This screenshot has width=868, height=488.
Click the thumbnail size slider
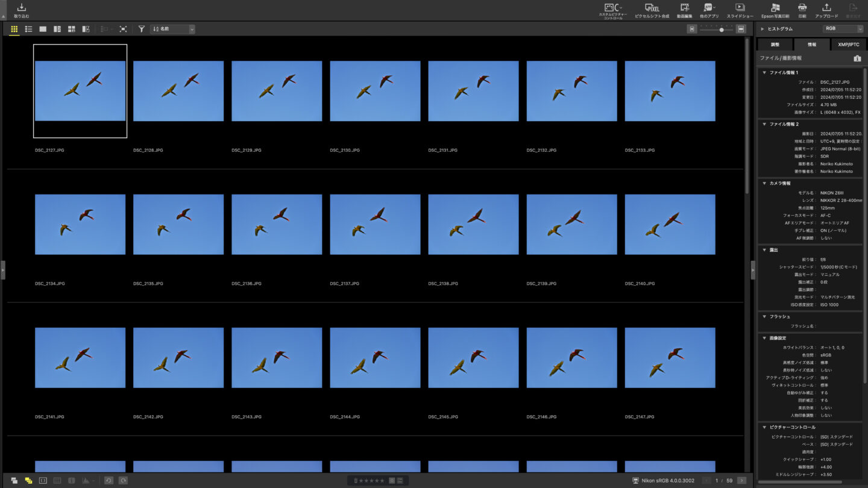722,30
